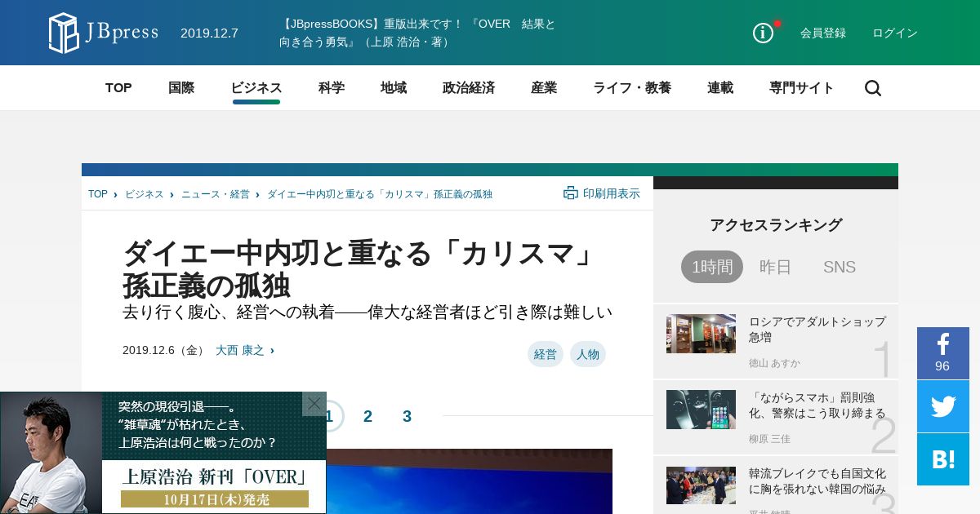The width and height of the screenshot is (980, 514).
Task: Open the 連載 menu item
Action: [720, 88]
